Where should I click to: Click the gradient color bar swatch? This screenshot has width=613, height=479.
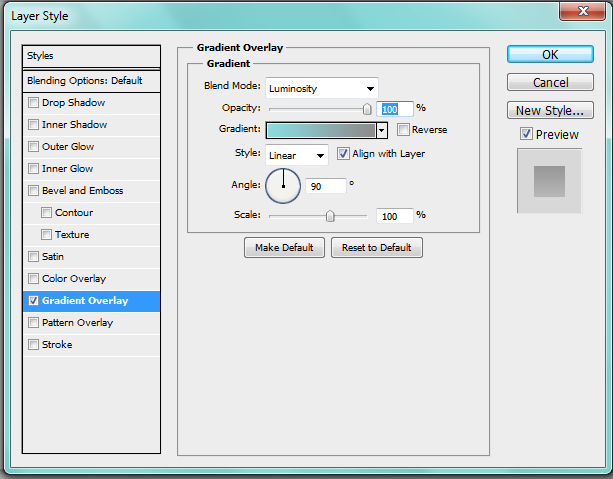tap(320, 130)
